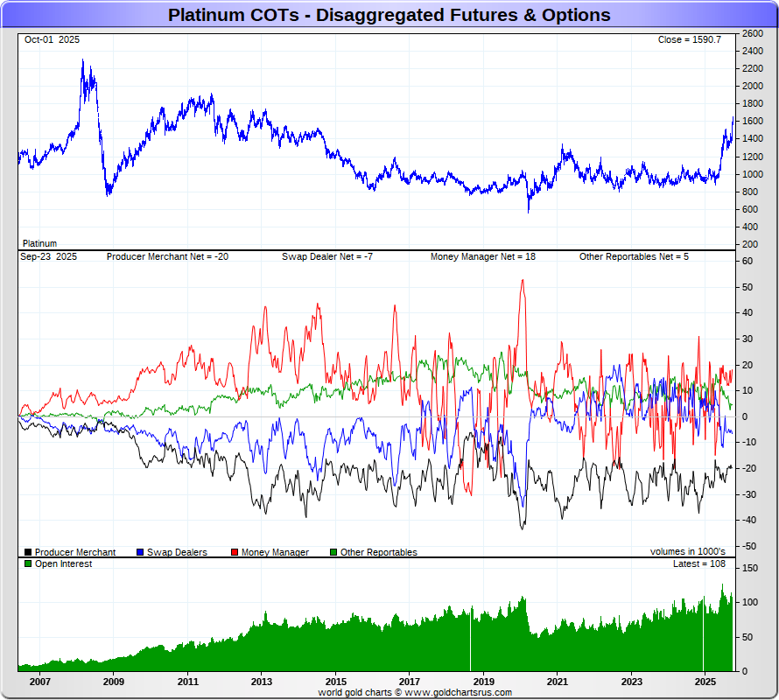779x700 pixels.
Task: Click the 'Platinum' panel label
Action: tap(39, 243)
